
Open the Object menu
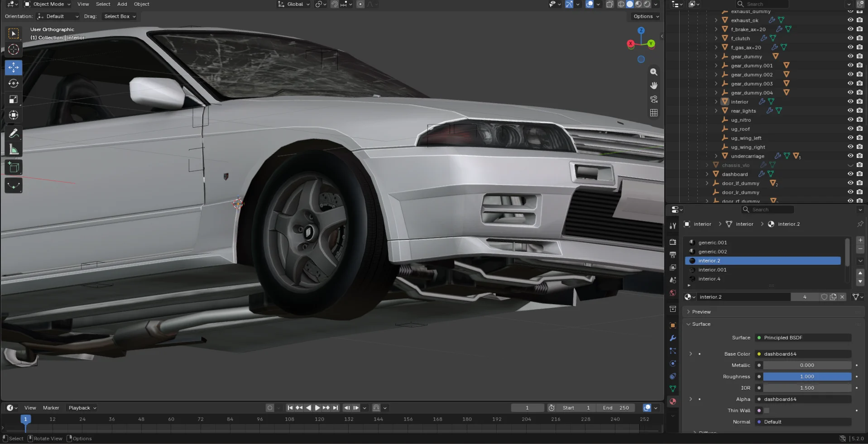tap(142, 4)
